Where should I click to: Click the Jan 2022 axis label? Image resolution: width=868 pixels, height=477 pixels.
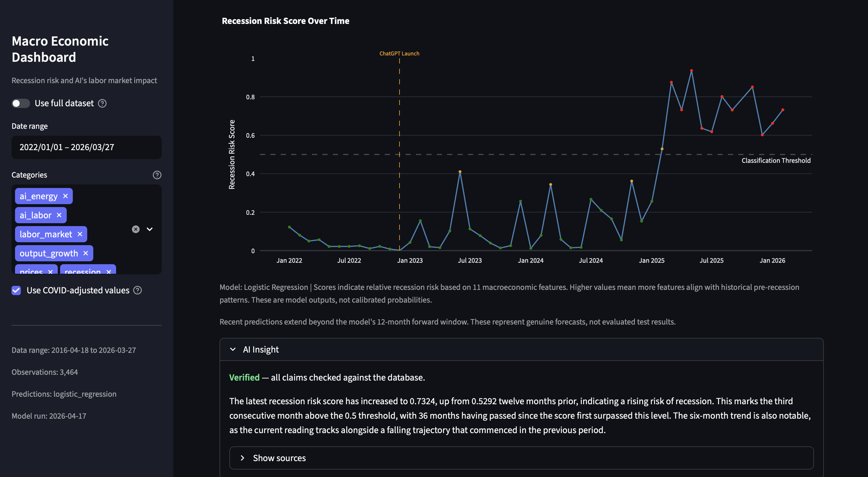[x=289, y=260]
